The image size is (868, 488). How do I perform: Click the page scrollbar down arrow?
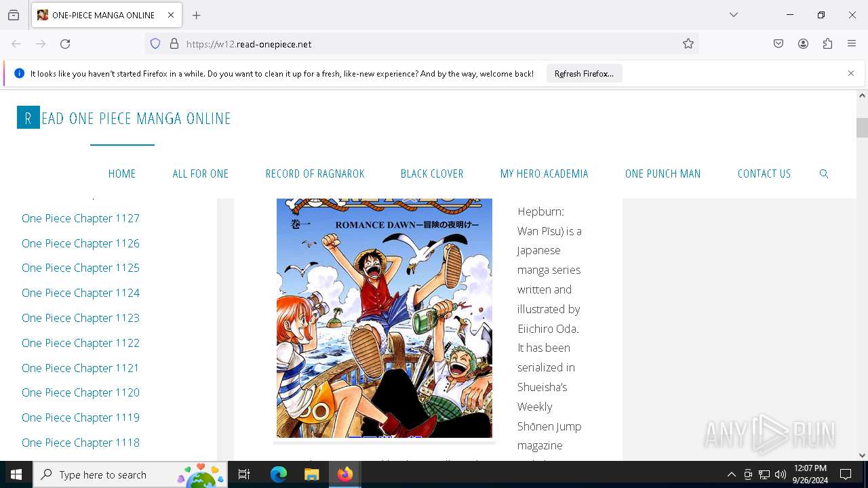862,455
